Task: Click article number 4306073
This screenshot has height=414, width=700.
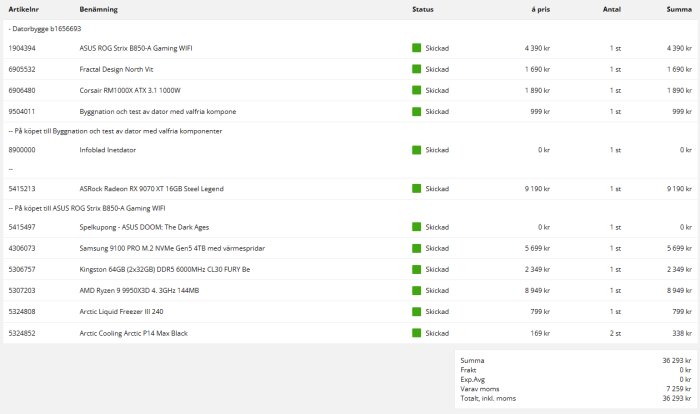Action: [22, 248]
